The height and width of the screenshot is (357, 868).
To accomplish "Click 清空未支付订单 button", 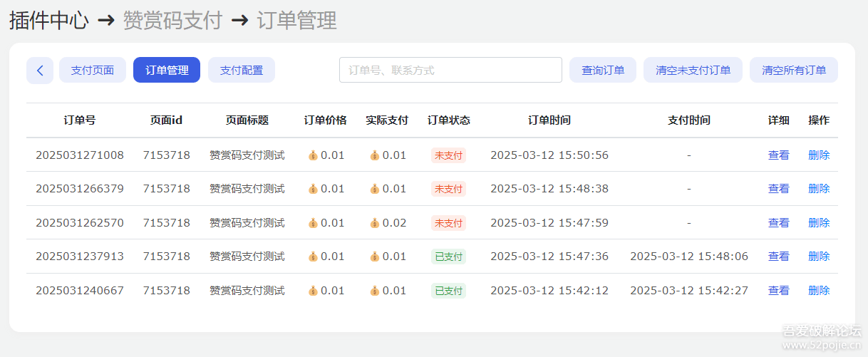I will point(693,71).
